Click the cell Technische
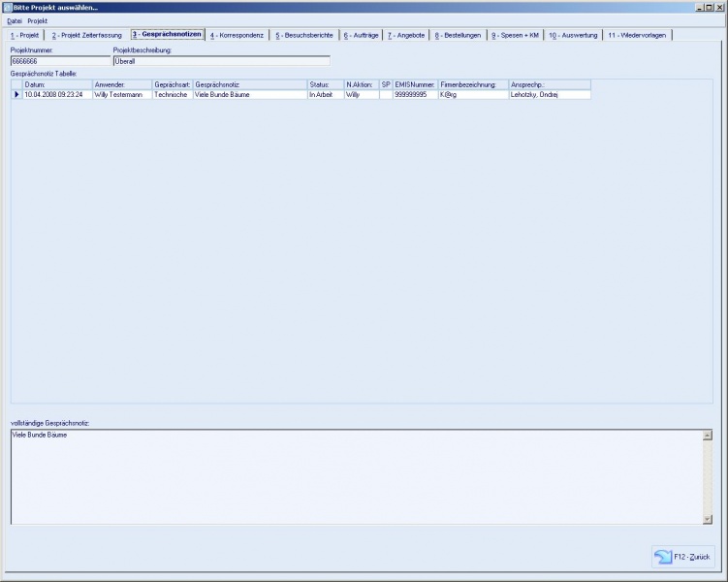The image size is (728, 582). coord(173,94)
